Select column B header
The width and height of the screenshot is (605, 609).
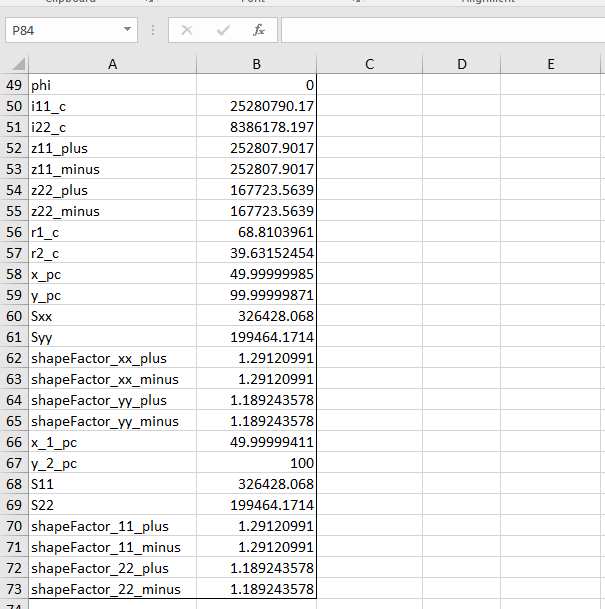click(x=257, y=64)
